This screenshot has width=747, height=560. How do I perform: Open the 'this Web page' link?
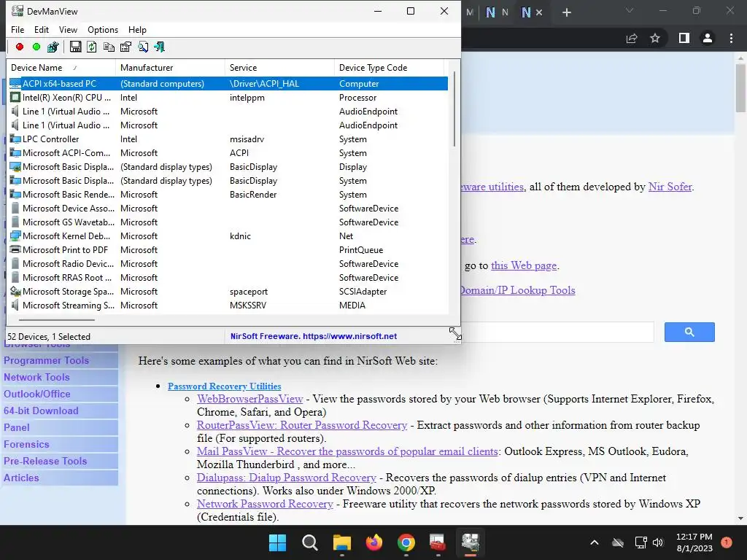click(524, 265)
